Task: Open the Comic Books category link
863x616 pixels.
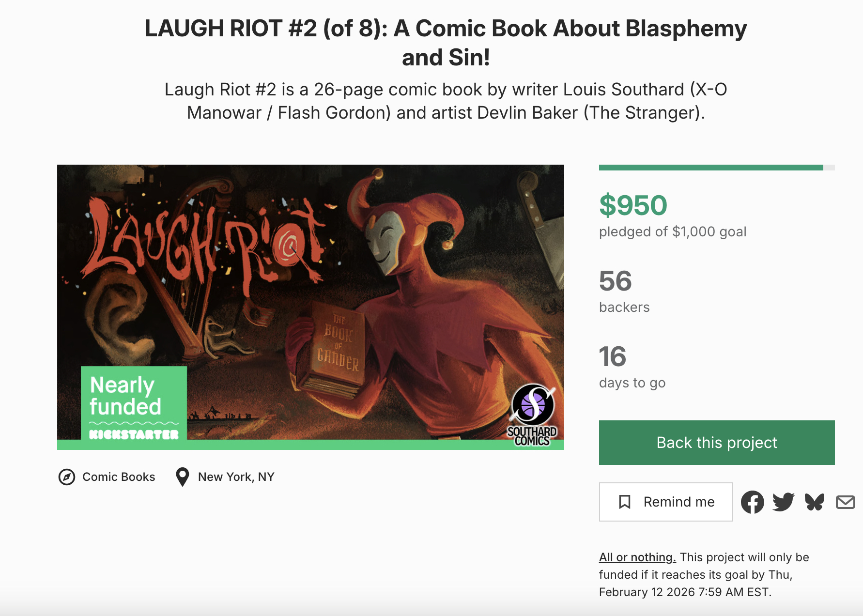Action: coord(119,477)
